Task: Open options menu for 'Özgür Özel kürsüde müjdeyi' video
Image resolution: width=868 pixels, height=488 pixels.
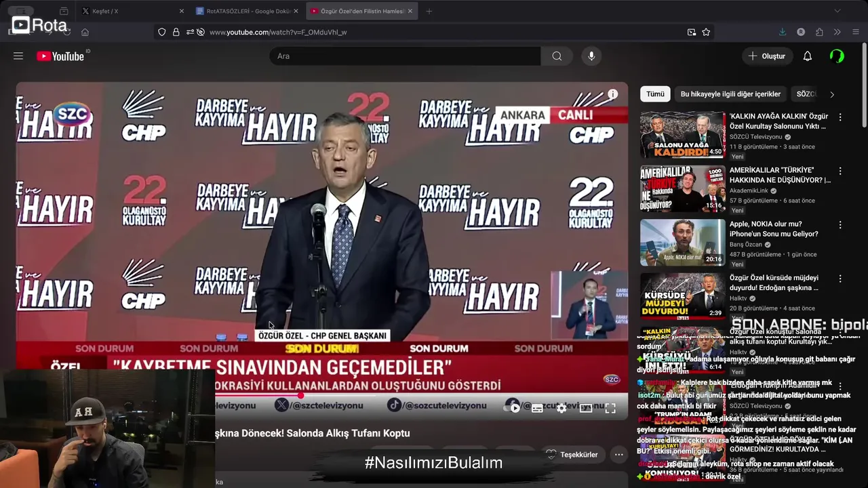Action: 840,279
